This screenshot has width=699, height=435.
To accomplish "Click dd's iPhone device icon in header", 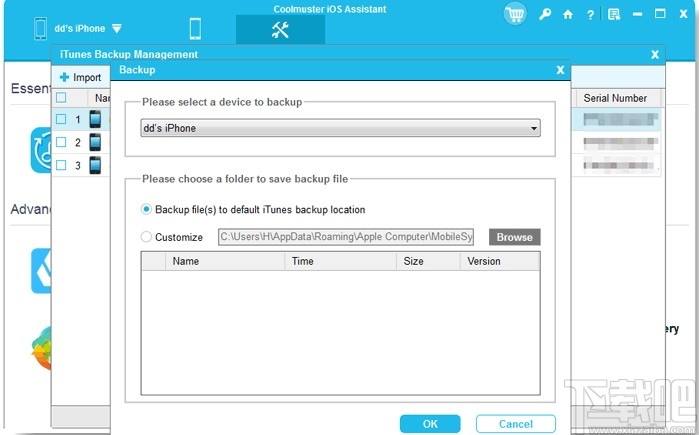I will 41,29.
